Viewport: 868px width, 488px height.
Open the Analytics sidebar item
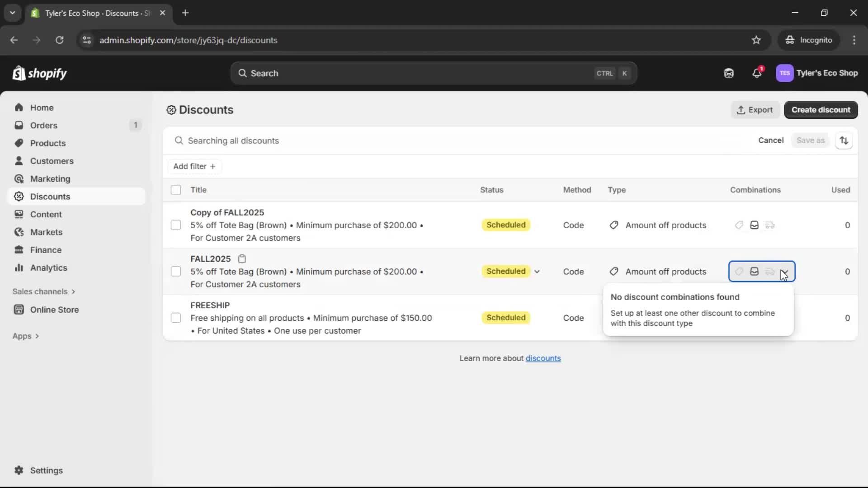point(48,267)
